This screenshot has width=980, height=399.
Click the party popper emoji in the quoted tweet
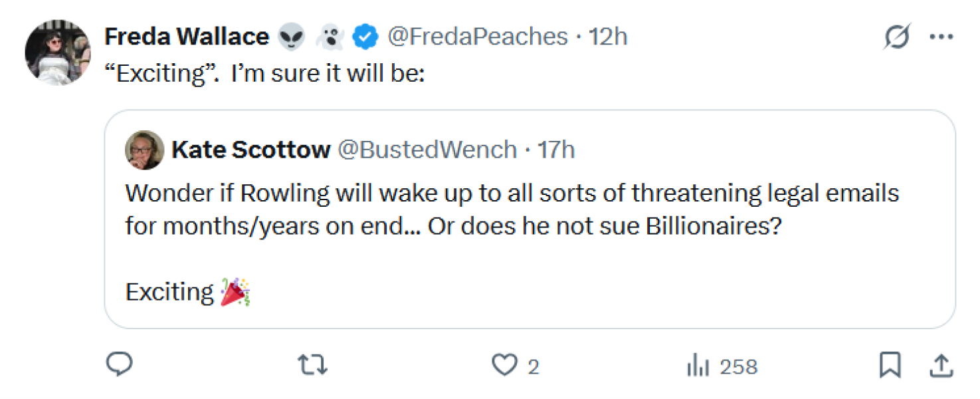pos(236,291)
